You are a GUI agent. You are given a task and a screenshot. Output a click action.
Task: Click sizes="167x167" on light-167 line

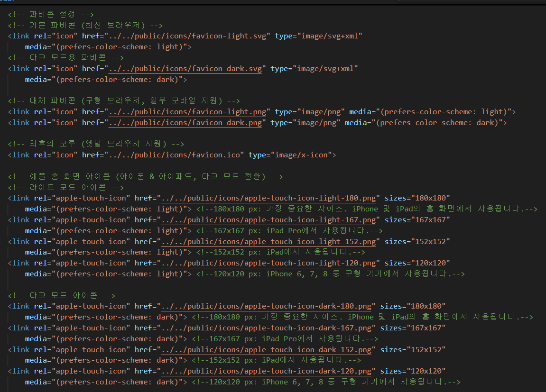pos(417,220)
